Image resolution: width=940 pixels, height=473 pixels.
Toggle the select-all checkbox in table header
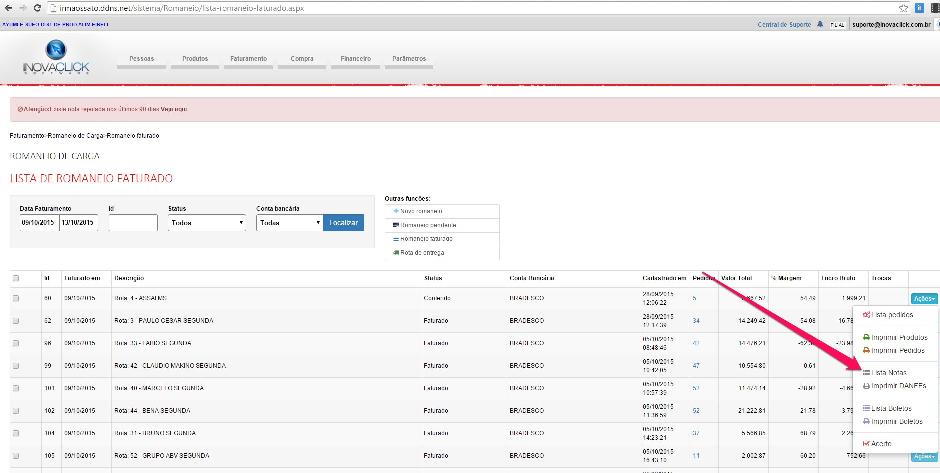tap(15, 278)
